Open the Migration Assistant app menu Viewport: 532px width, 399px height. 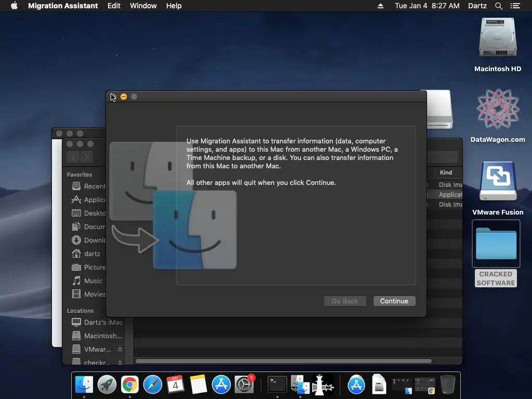(x=63, y=6)
